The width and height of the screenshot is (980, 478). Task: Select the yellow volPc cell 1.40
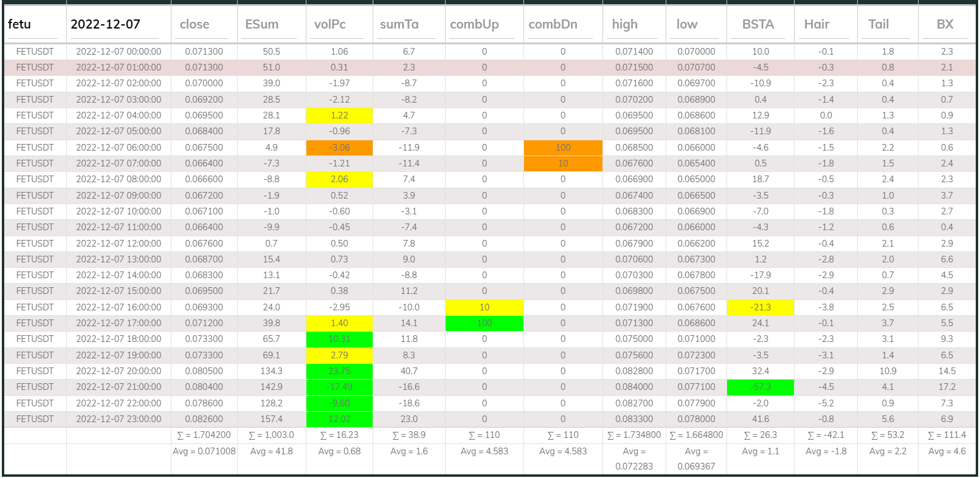(339, 323)
